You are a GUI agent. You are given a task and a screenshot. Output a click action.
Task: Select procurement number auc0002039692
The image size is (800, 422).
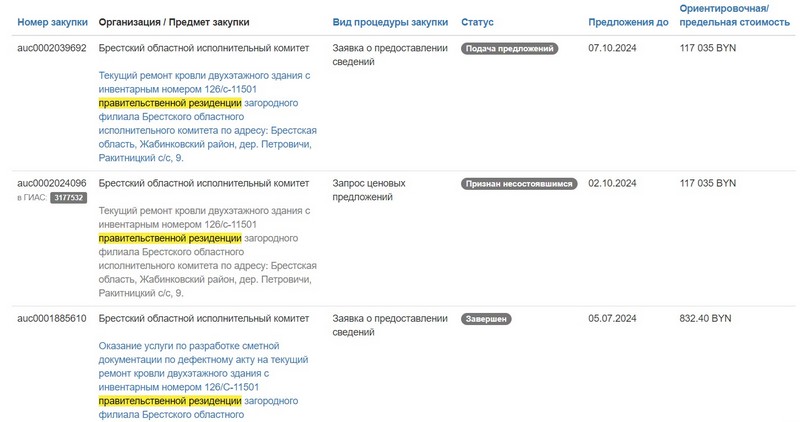52,48
